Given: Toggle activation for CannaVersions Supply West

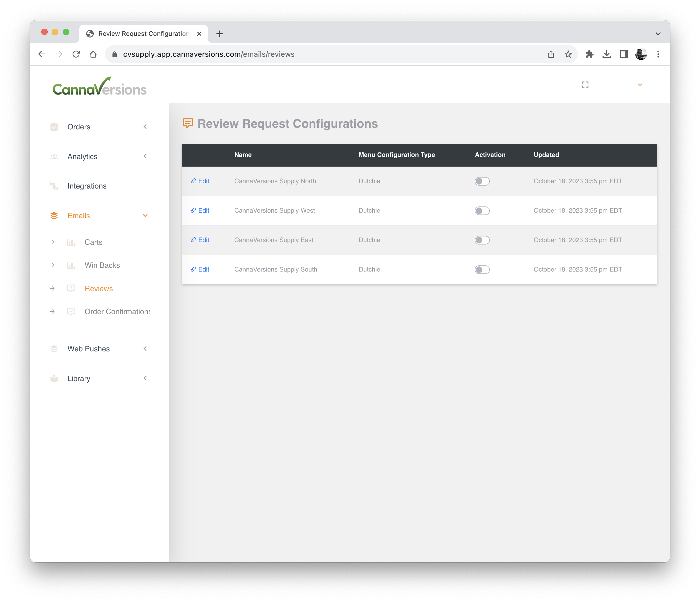Looking at the screenshot, I should click(x=482, y=211).
